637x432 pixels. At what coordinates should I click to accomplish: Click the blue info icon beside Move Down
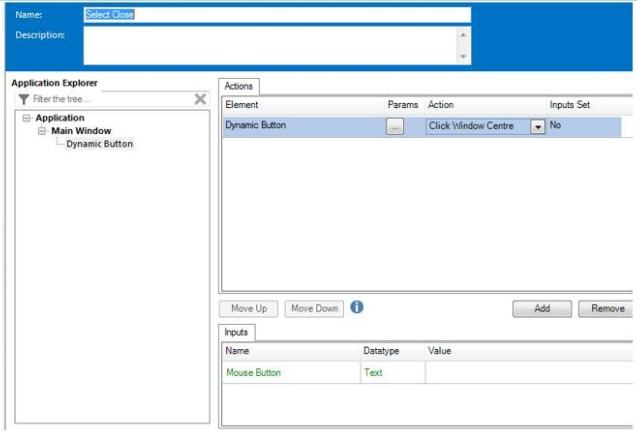point(357,308)
